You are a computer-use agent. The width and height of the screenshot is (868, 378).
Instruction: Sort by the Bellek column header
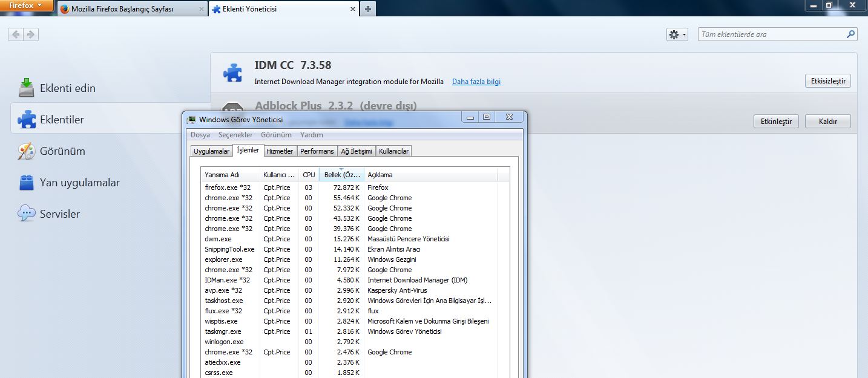[341, 174]
